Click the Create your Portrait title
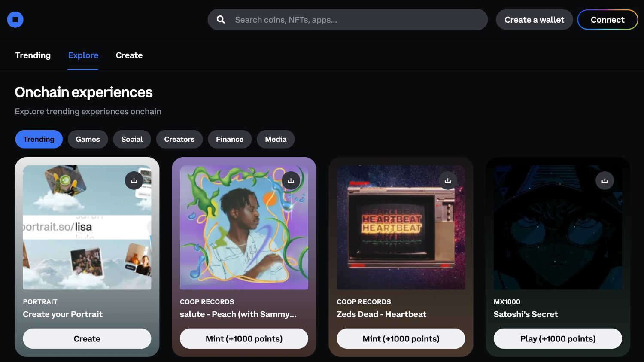The width and height of the screenshot is (644, 362). point(63,314)
